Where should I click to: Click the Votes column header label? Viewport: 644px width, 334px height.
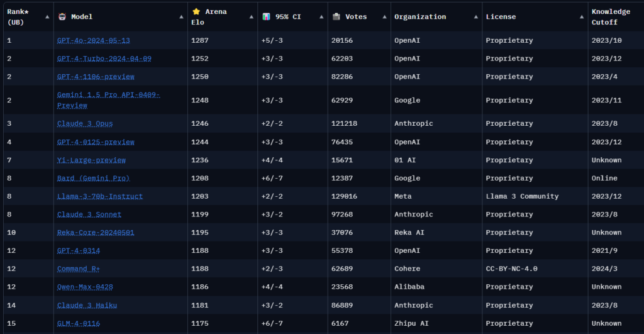click(x=356, y=17)
